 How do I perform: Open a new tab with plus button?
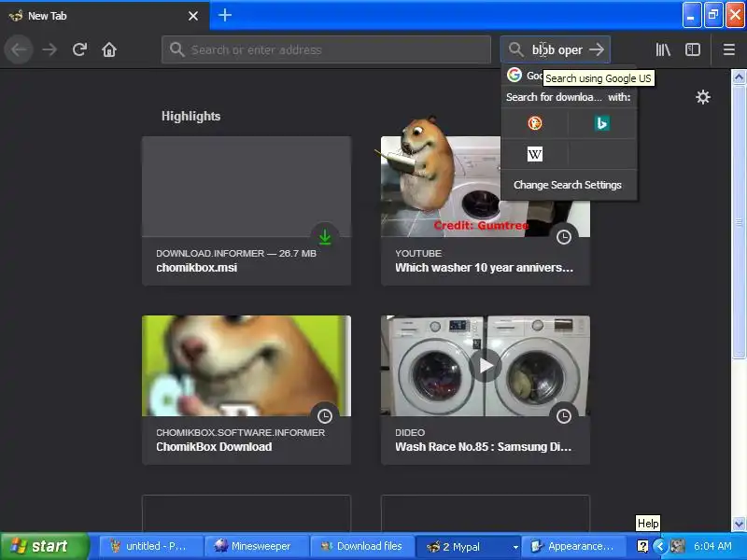(x=225, y=15)
